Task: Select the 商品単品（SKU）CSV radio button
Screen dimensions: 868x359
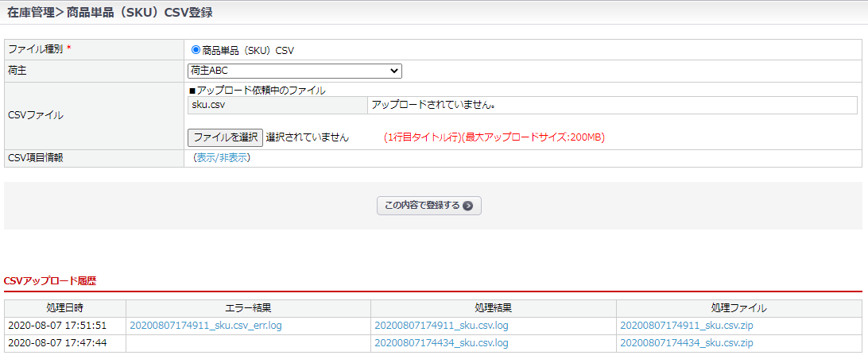Action: [196, 50]
